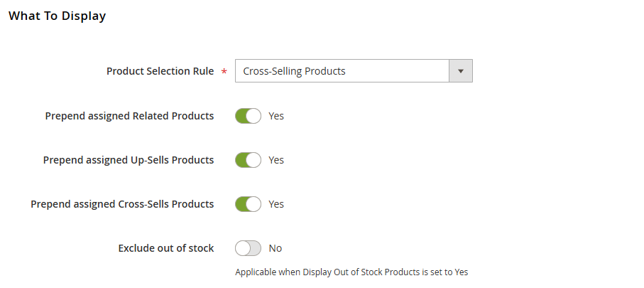This screenshot has height=288, width=644.
Task: Click the Prepend assigned Related Products label
Action: point(129,116)
